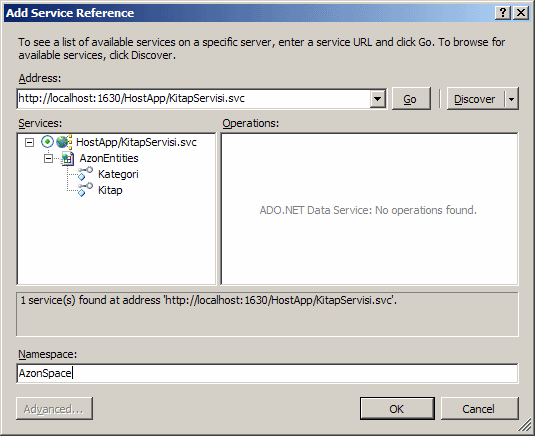This screenshot has width=535, height=436.
Task: Collapse the HostApp/KitapServisi.svc tree node
Action: (30, 142)
